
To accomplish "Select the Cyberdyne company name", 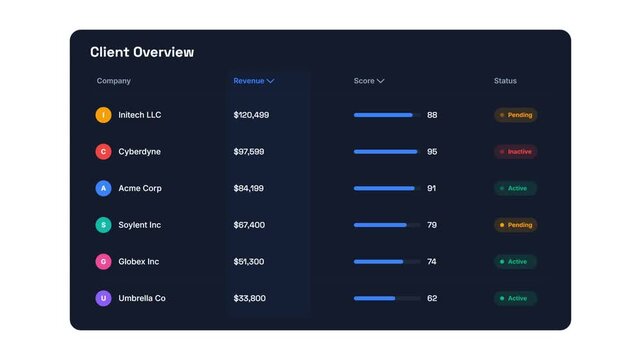I will click(x=139, y=152).
